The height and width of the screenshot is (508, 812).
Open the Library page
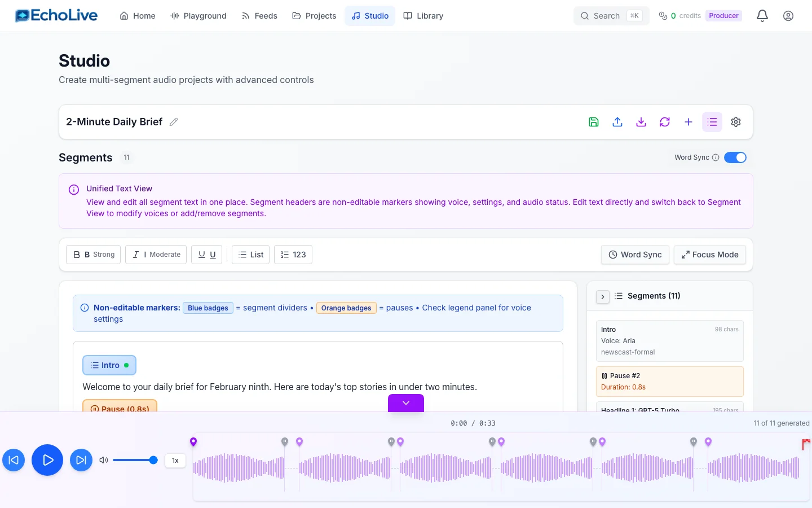coord(423,16)
